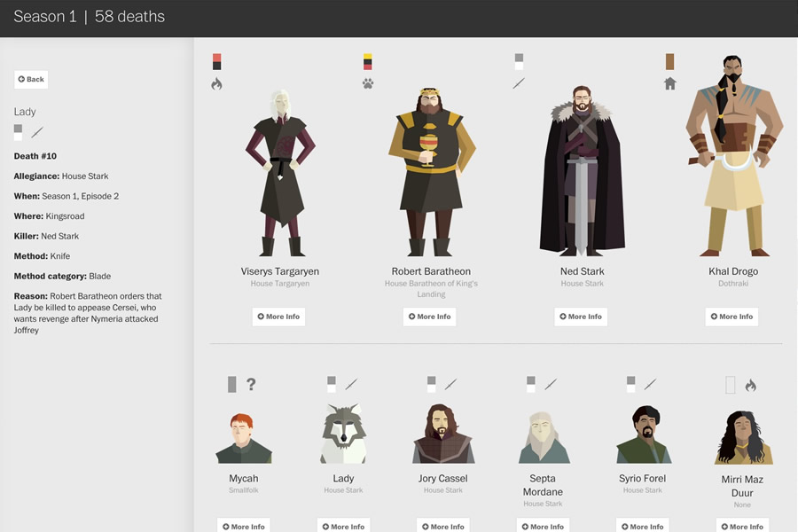Click grey-white swatch above Septa Mordane
This screenshot has width=798, height=532.
click(531, 384)
